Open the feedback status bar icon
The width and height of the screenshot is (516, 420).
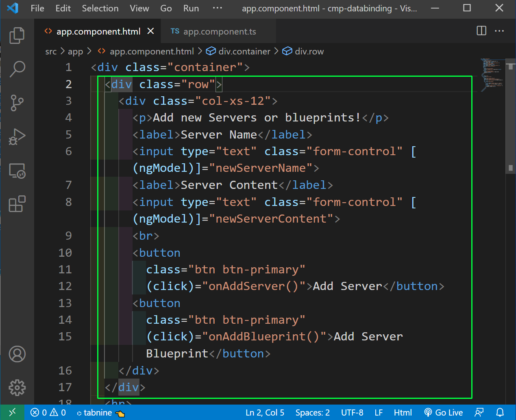tap(479, 413)
